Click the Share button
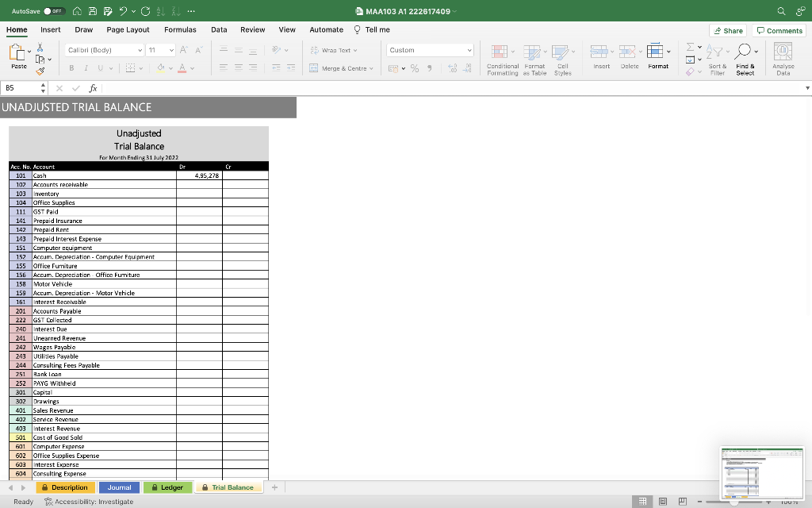812x508 pixels. tap(728, 31)
